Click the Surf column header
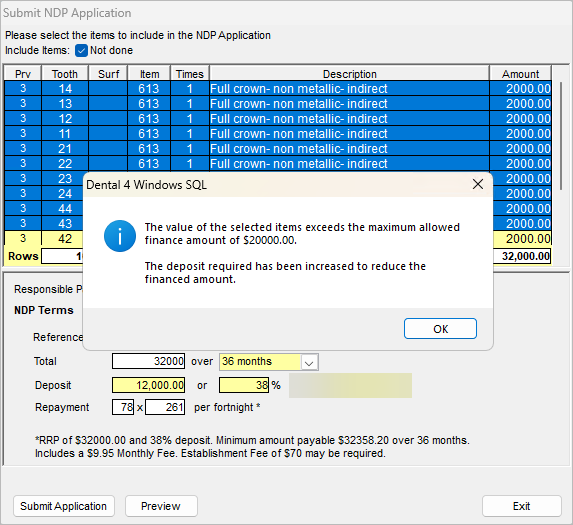This screenshot has width=573, height=525. click(108, 74)
